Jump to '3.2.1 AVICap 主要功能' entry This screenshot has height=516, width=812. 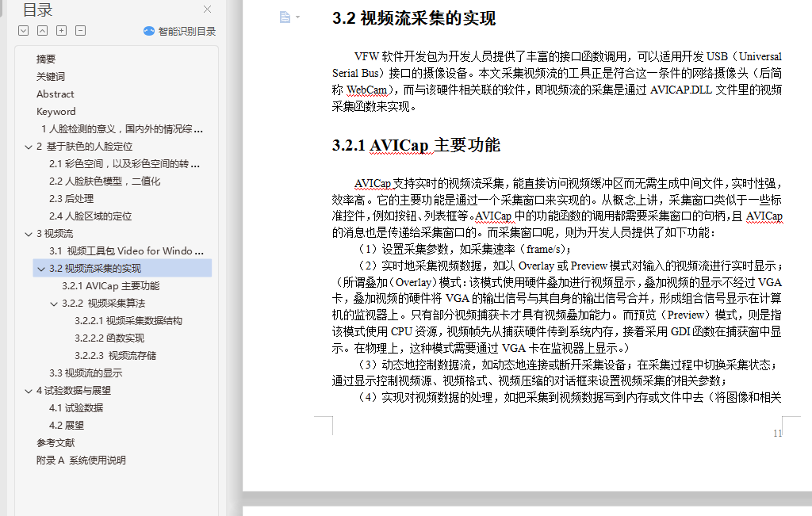(111, 285)
